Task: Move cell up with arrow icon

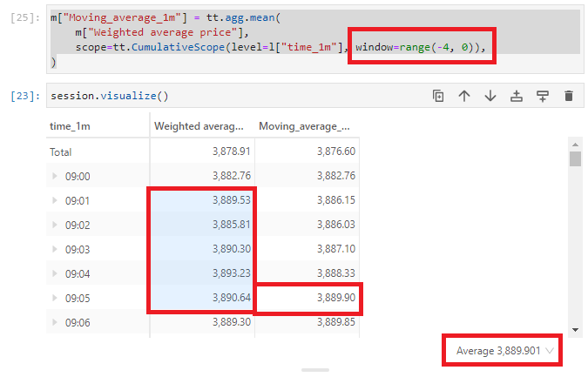Action: click(x=464, y=96)
